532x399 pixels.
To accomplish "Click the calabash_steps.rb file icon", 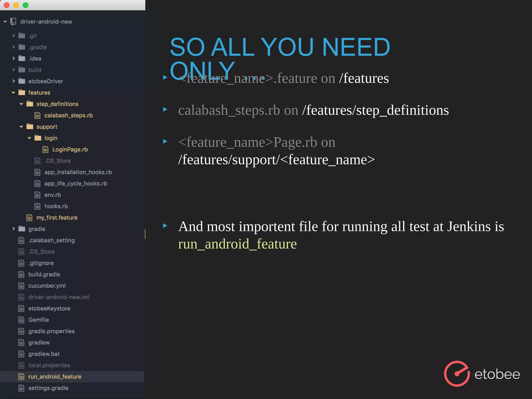I will tap(37, 115).
